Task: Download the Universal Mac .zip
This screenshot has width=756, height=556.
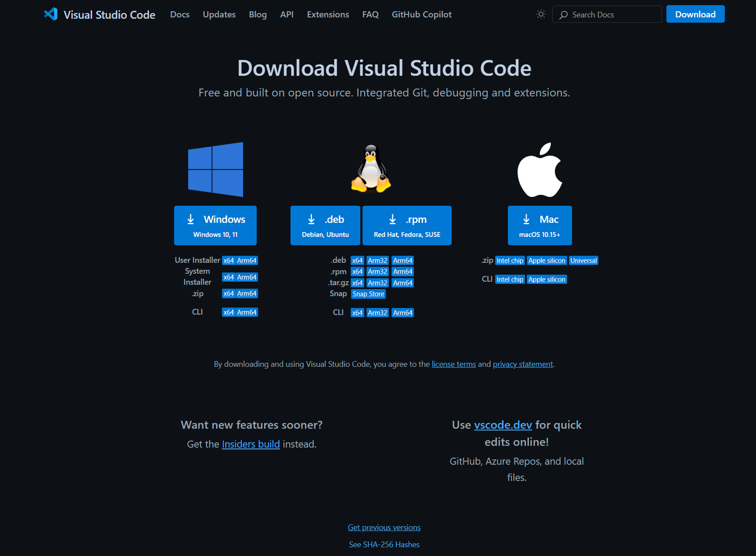Action: tap(583, 260)
